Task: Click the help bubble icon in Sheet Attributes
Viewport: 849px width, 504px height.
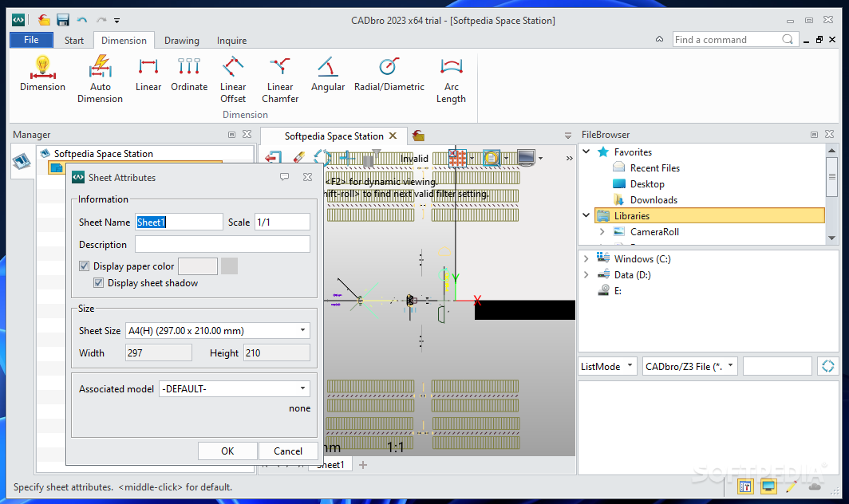Action: (284, 177)
